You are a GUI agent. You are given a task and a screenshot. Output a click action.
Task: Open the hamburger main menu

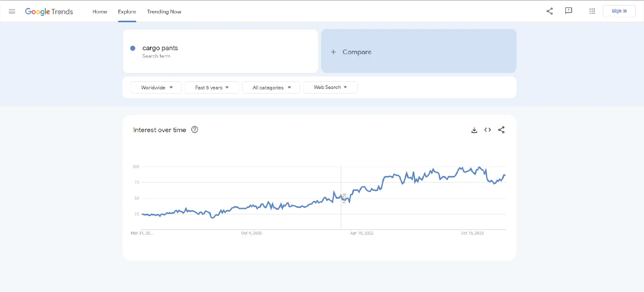[x=12, y=11]
